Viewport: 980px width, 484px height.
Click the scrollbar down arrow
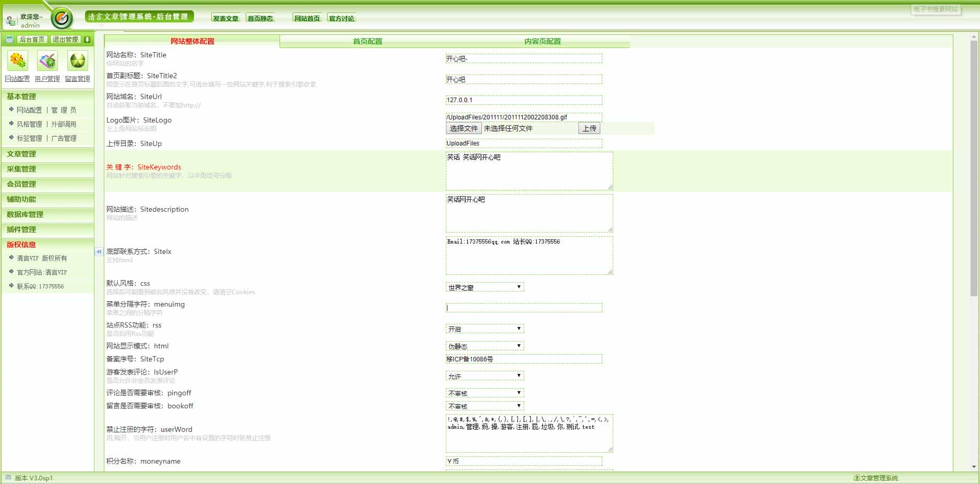click(974, 467)
